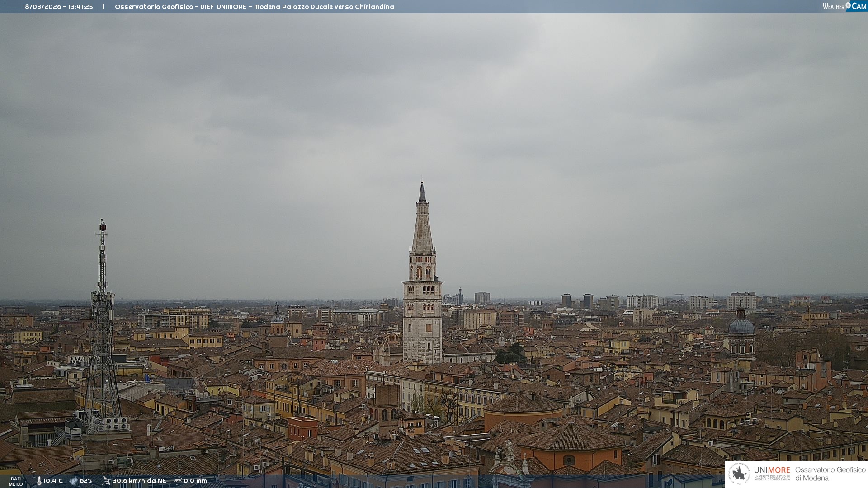Click the DATI METEO label
Image resolution: width=868 pixels, height=488 pixels.
coord(16,481)
